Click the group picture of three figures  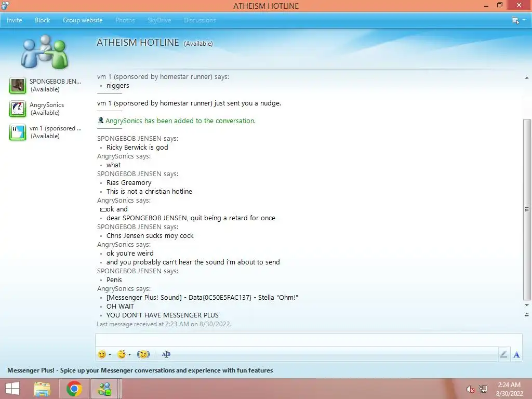[x=45, y=51]
